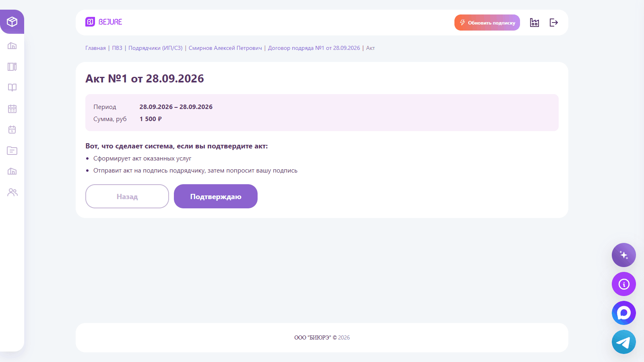The height and width of the screenshot is (362, 644).
Task: Open Смирнов Алексей Петрович breadcrumb link
Action: click(225, 48)
